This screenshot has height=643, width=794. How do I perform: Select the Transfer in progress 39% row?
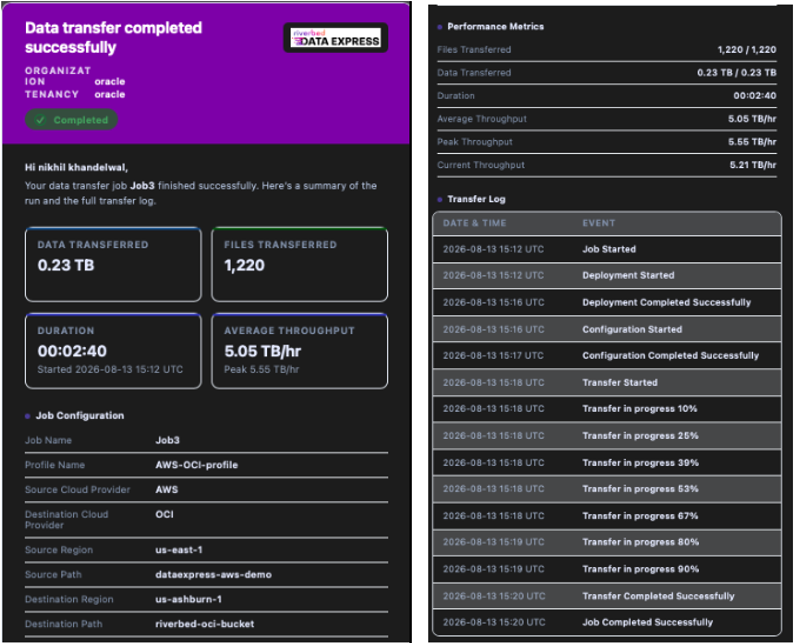607,463
